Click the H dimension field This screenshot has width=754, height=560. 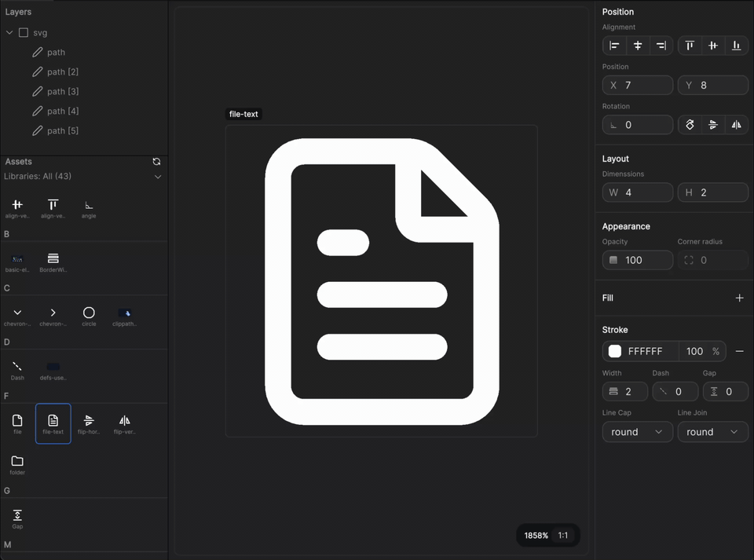pyautogui.click(x=712, y=192)
